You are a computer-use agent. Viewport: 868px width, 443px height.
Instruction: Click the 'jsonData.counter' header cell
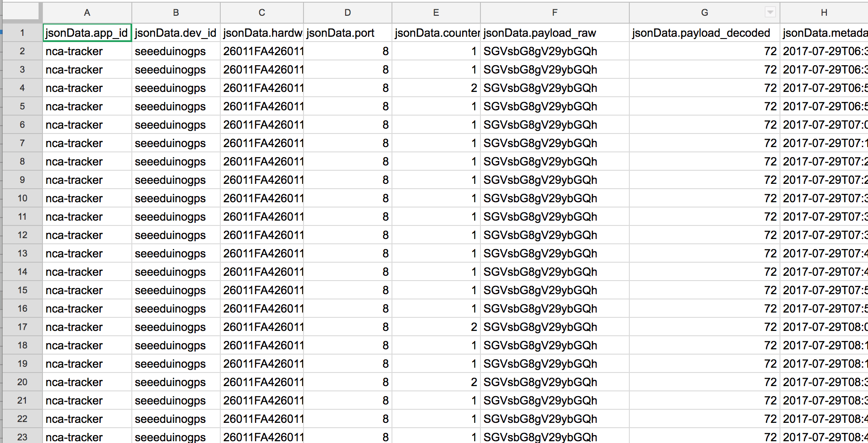(436, 33)
